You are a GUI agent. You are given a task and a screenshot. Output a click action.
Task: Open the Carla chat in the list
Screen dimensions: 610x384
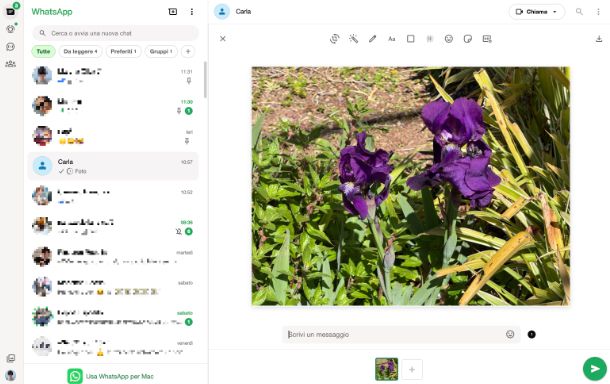coord(113,166)
